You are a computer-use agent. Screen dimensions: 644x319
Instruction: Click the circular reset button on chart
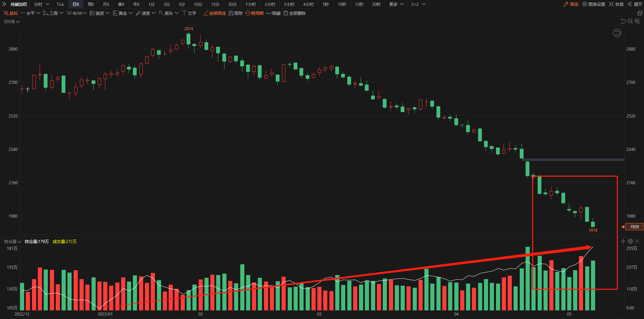[617, 33]
